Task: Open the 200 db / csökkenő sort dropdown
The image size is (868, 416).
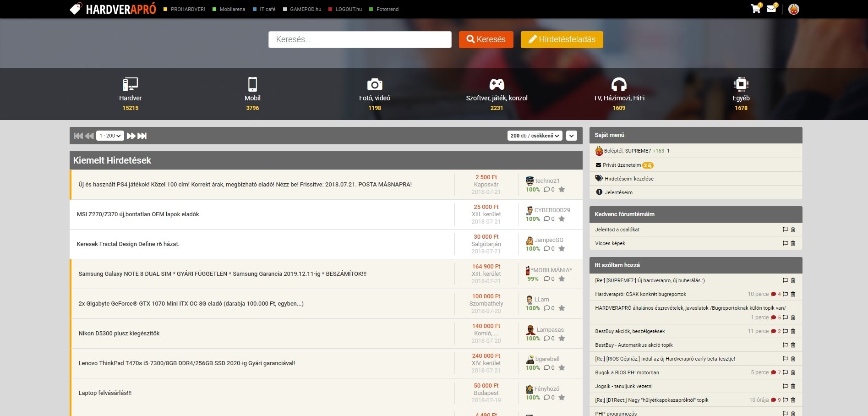Action: [535, 136]
